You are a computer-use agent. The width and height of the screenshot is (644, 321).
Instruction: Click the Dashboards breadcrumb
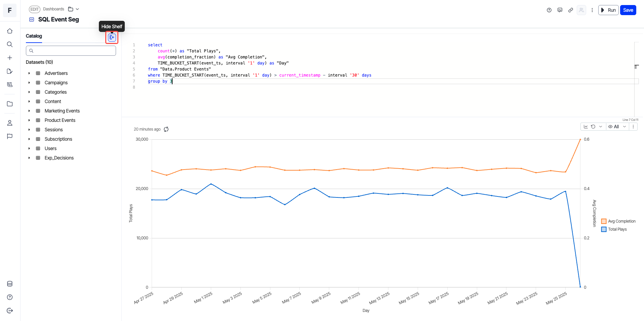tap(53, 9)
